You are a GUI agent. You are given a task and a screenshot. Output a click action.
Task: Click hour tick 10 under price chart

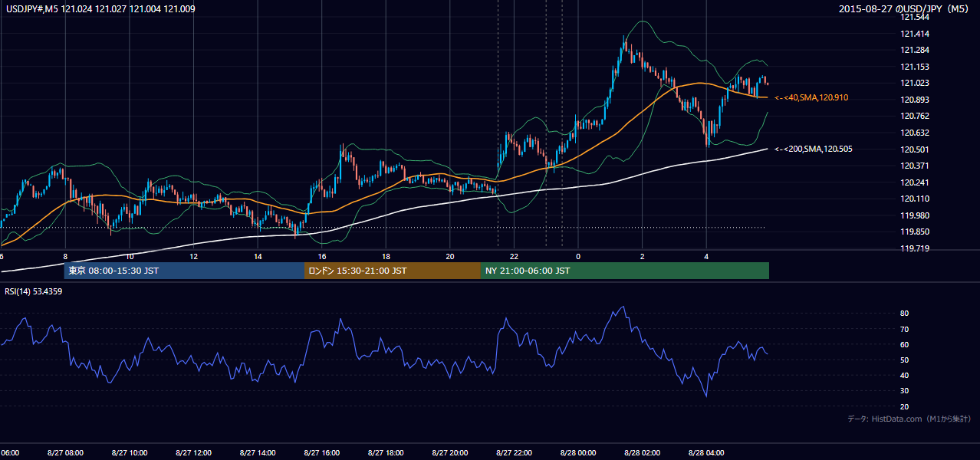130,256
